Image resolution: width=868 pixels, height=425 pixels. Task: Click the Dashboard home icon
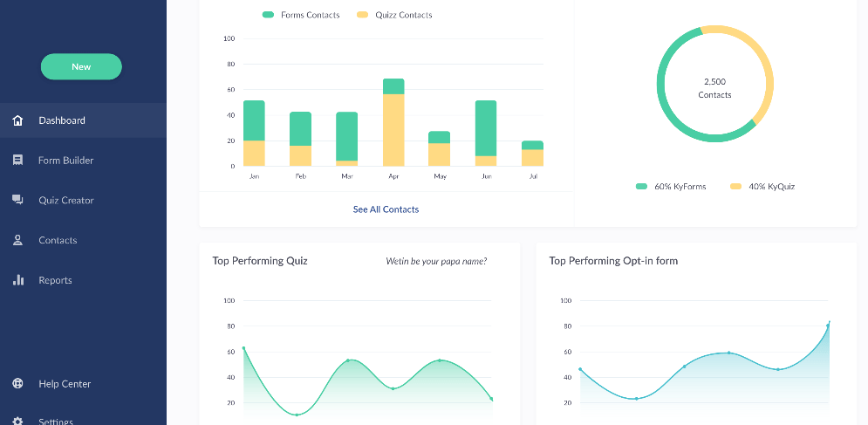coord(17,120)
